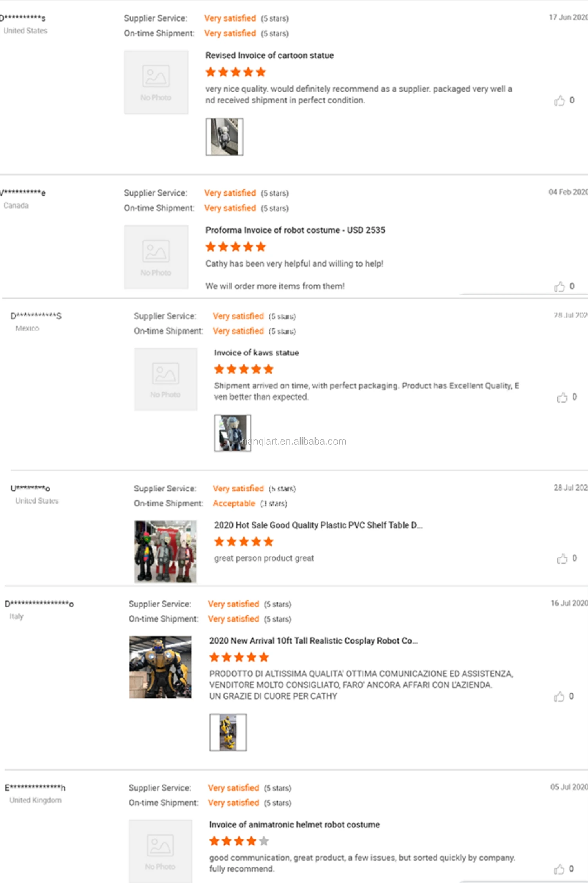This screenshot has width=588, height=883.
Task: Open the kaws statue buyer photo thumbnail
Action: [232, 433]
